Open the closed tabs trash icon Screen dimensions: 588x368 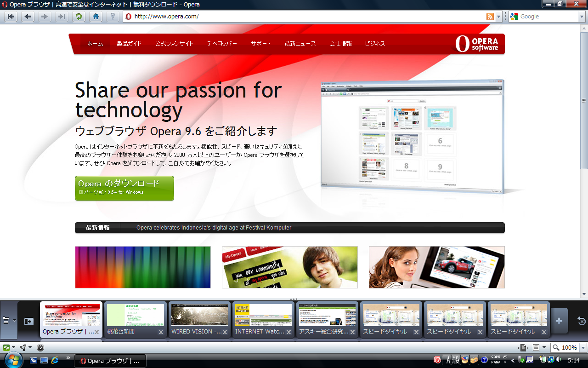[x=581, y=321]
